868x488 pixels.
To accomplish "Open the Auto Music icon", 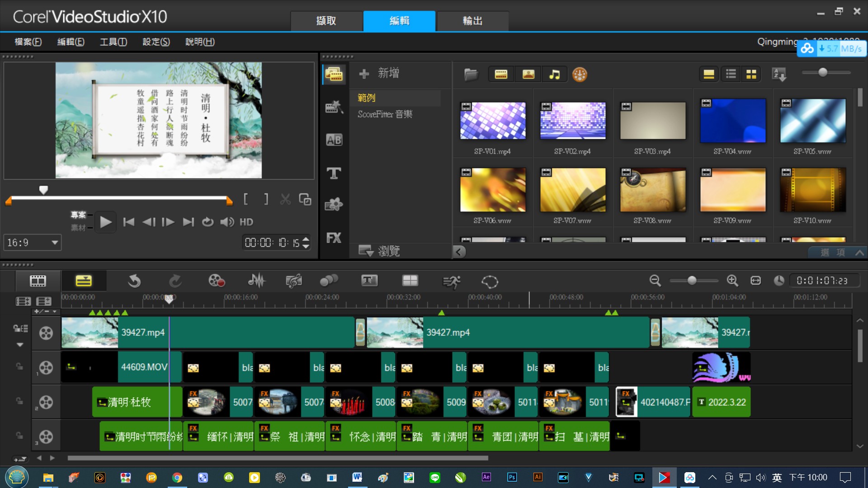I will click(294, 281).
